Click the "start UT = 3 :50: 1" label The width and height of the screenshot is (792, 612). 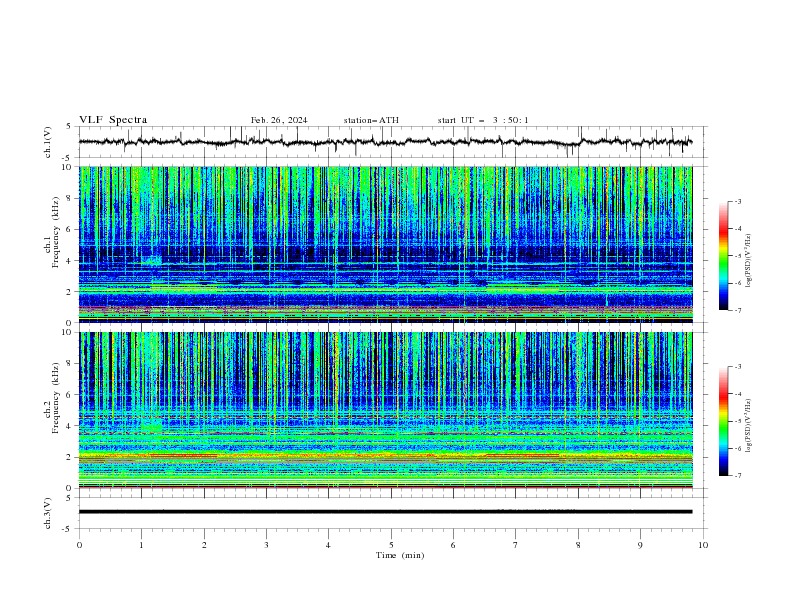[483, 120]
